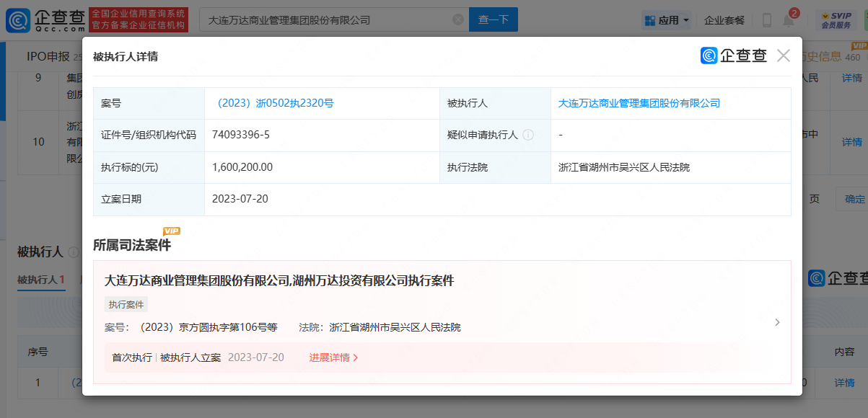This screenshot has width=868, height=418.
Task: Click the 立案日期 label cell
Action: click(x=149, y=199)
